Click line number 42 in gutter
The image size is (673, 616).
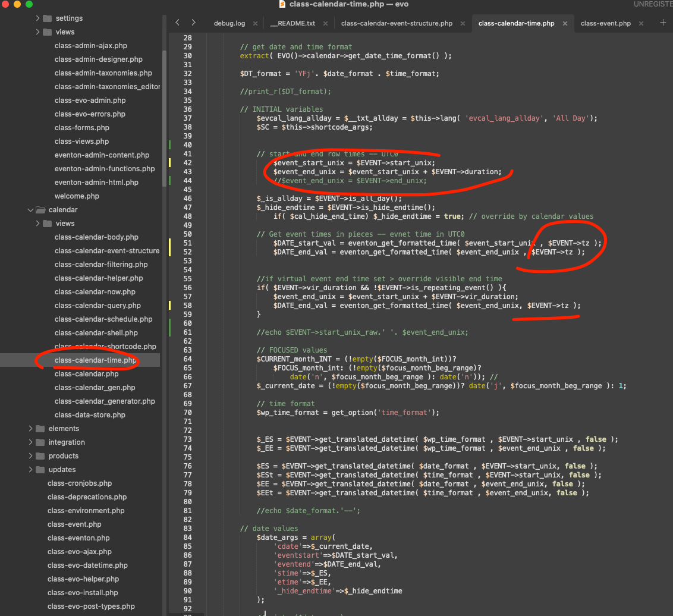pos(187,163)
